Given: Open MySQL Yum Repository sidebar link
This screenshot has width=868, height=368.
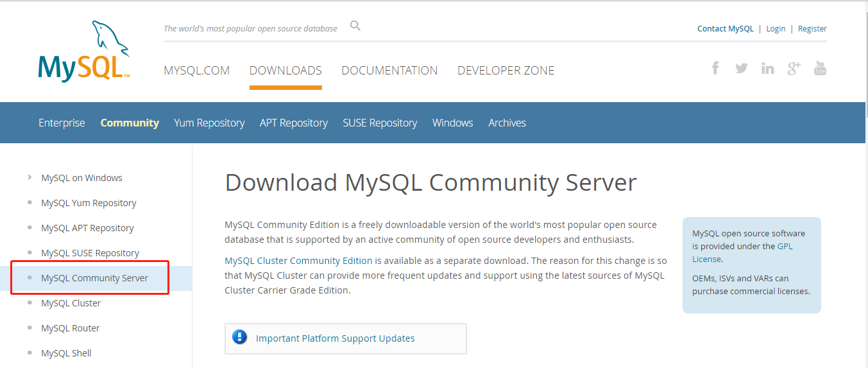Looking at the screenshot, I should click(89, 203).
